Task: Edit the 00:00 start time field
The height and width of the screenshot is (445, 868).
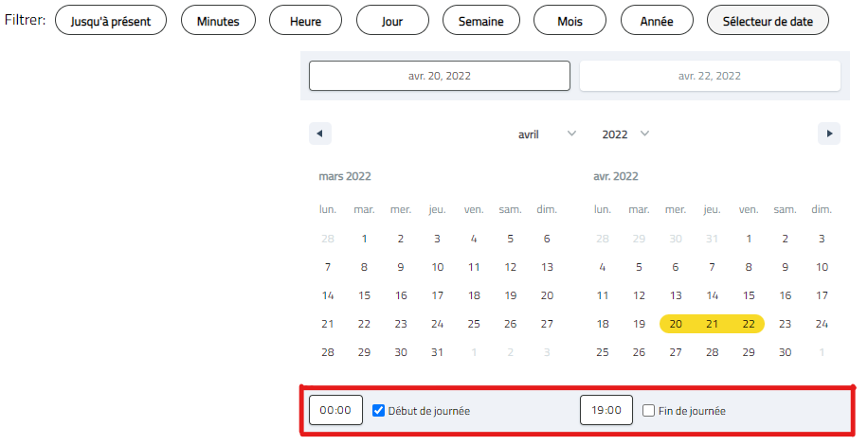Action: point(335,411)
